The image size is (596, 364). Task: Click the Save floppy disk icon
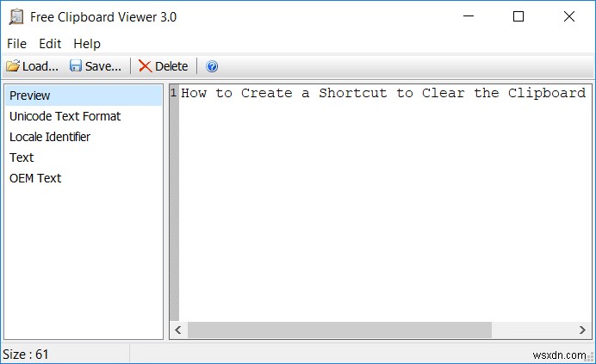[x=76, y=66]
